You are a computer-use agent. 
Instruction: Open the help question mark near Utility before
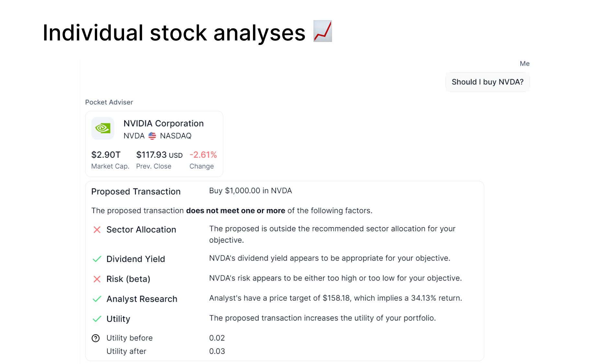(96, 338)
